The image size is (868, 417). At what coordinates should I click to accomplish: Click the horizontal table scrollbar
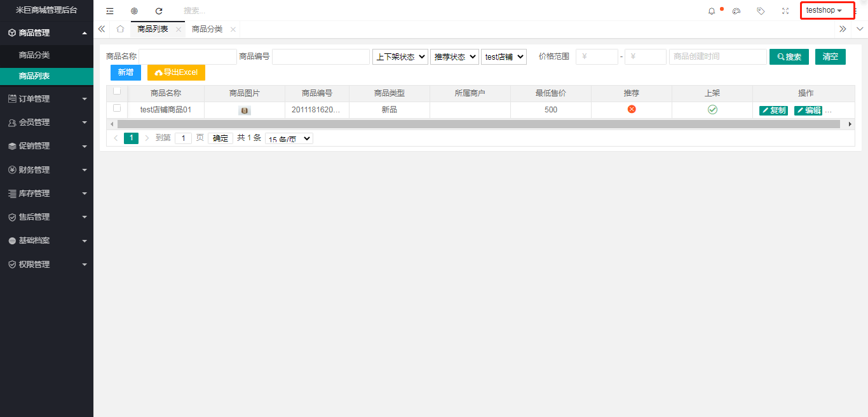pos(478,124)
